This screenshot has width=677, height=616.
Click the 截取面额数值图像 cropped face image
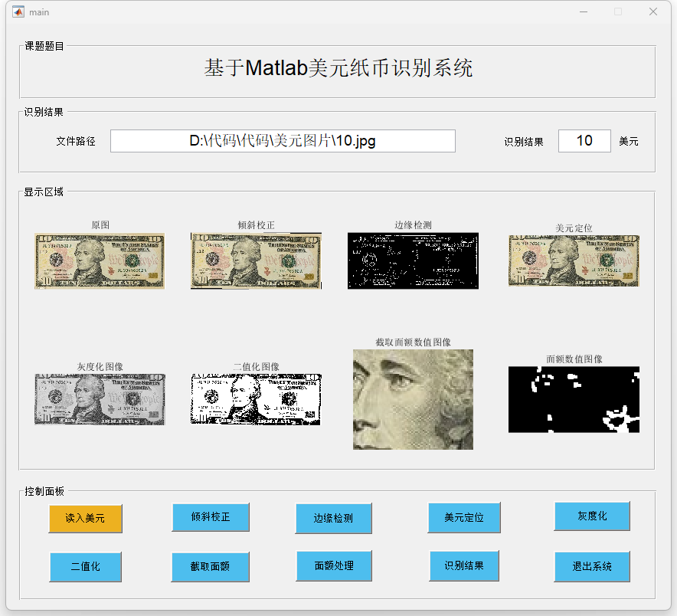(x=414, y=400)
